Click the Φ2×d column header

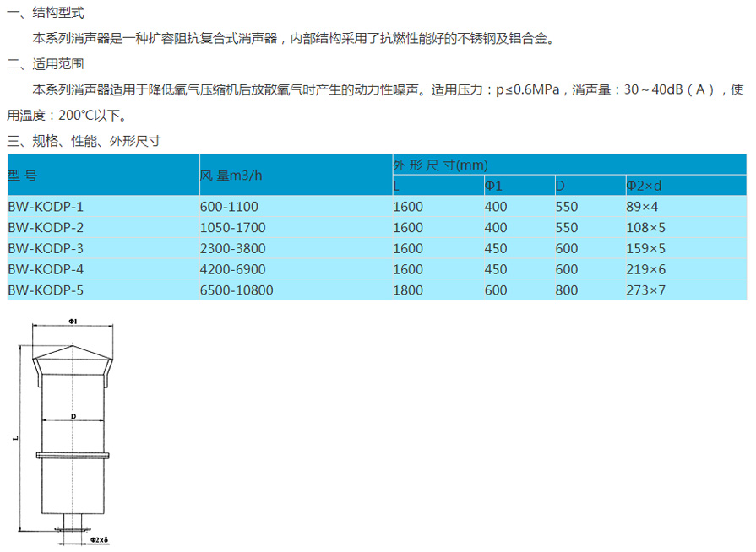644,186
